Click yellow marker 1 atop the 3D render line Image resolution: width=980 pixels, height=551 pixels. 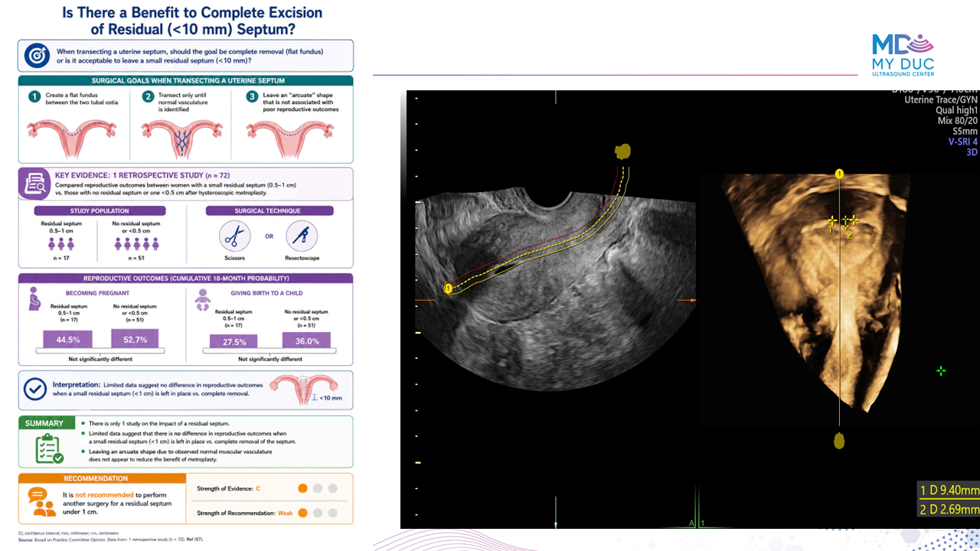840,174
